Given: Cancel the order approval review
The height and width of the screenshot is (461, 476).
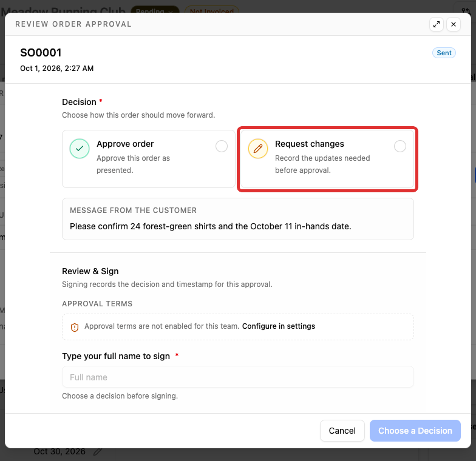Looking at the screenshot, I should [342, 431].
